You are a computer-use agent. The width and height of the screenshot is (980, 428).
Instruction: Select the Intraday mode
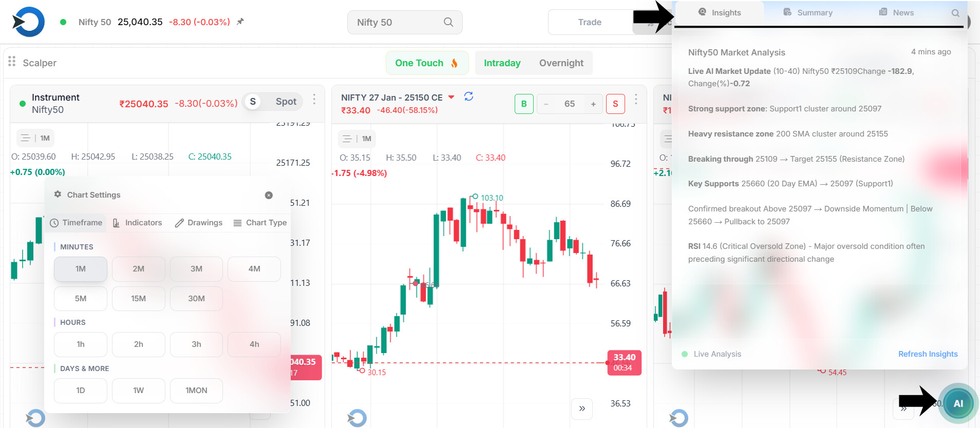[502, 63]
